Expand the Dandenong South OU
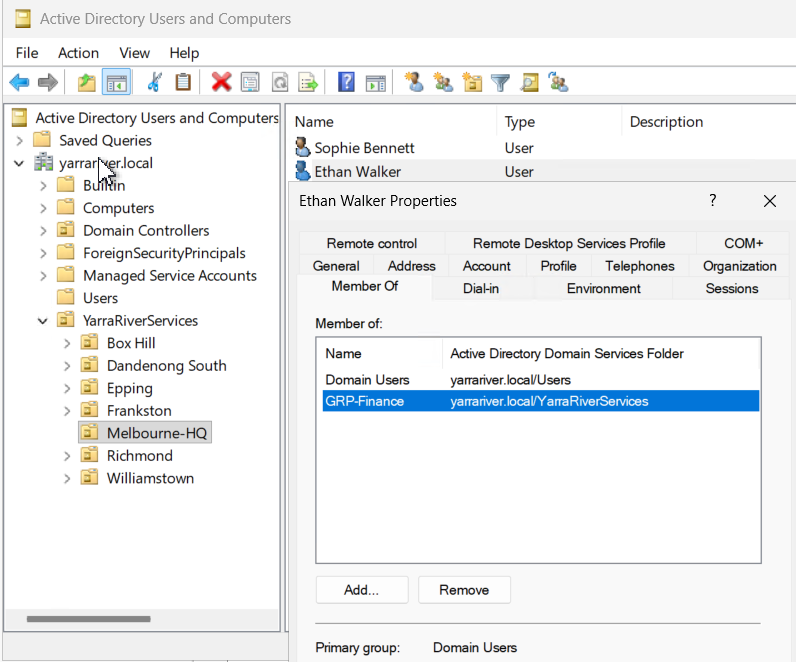 tap(67, 366)
